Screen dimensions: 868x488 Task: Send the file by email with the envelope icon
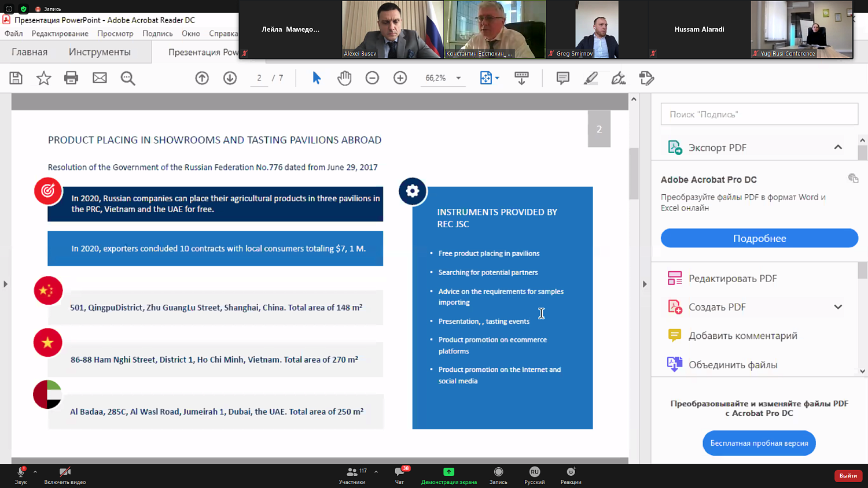[100, 78]
